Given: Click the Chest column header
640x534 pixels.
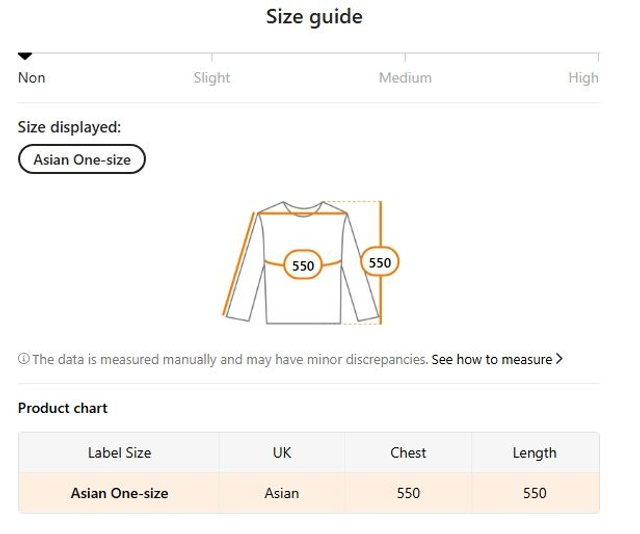Looking at the screenshot, I should coord(408,453).
